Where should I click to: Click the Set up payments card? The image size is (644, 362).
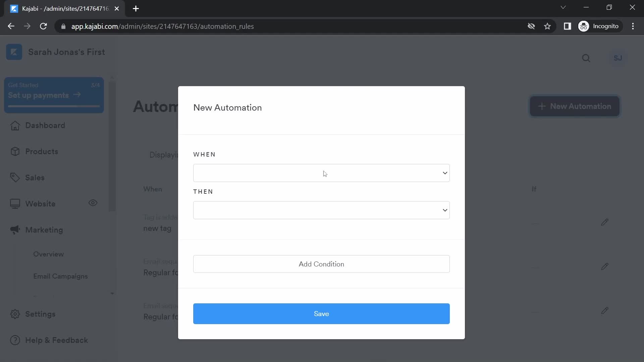(x=54, y=95)
